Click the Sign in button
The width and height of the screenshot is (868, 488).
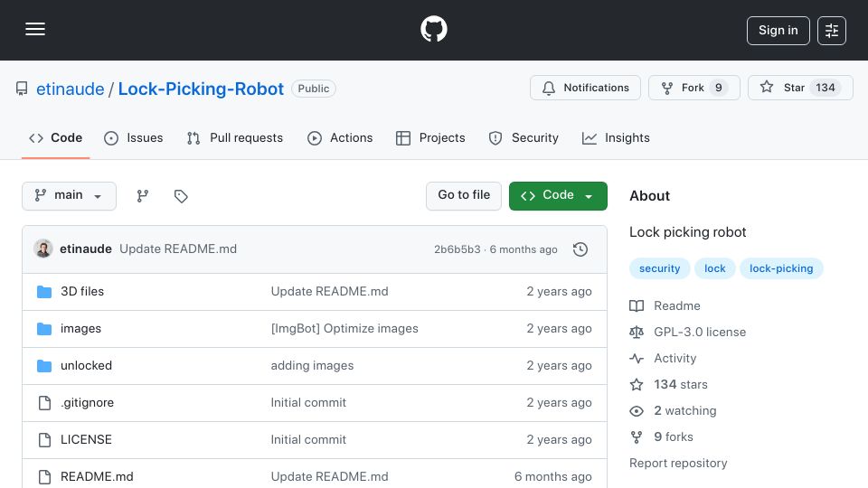coord(778,31)
